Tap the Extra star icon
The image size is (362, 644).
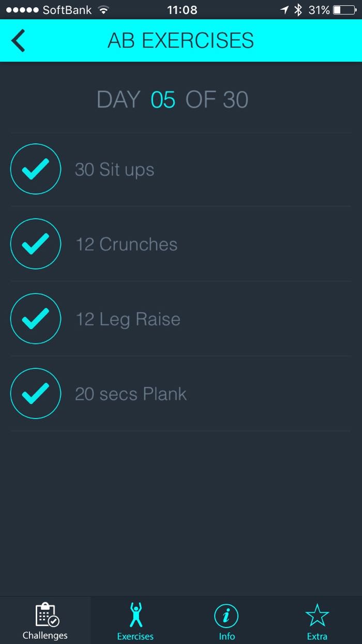click(x=317, y=616)
